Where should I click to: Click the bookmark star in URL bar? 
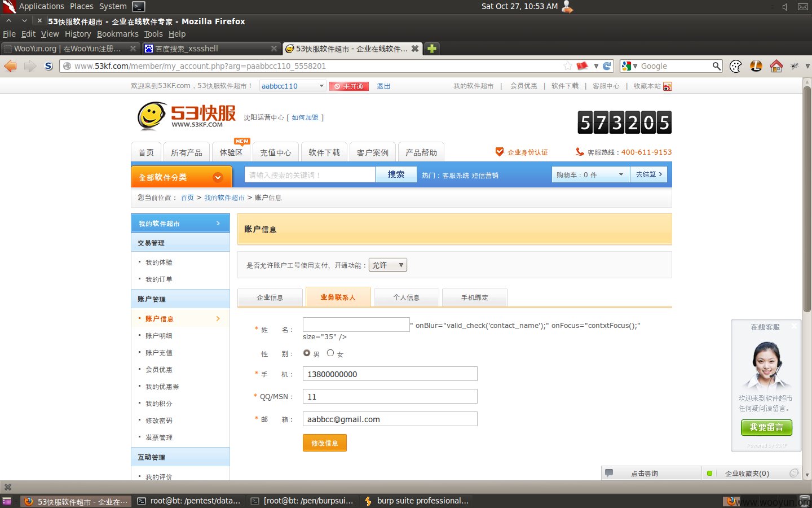(x=568, y=66)
